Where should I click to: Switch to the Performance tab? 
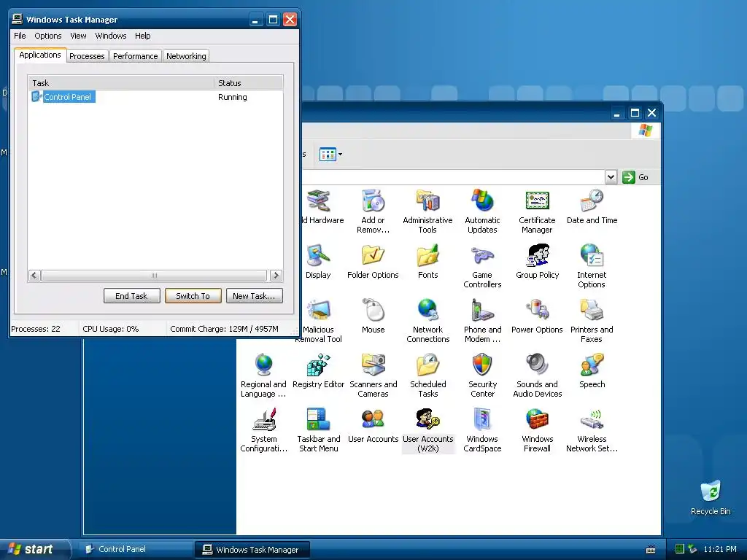click(x=135, y=56)
